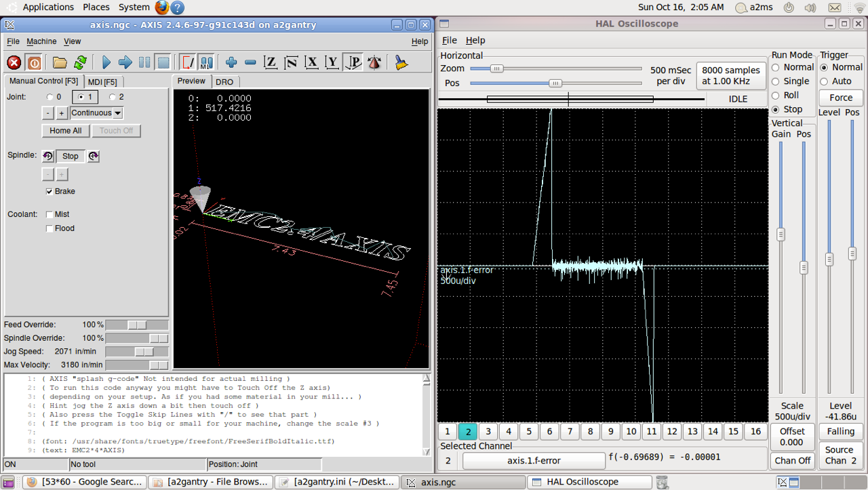The width and height of the screenshot is (868, 490).
Task: Open Machine menu in AXIS
Action: tap(41, 41)
